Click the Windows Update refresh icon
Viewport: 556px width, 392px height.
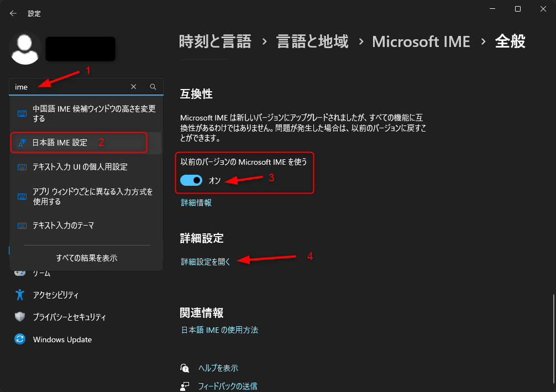pos(20,339)
